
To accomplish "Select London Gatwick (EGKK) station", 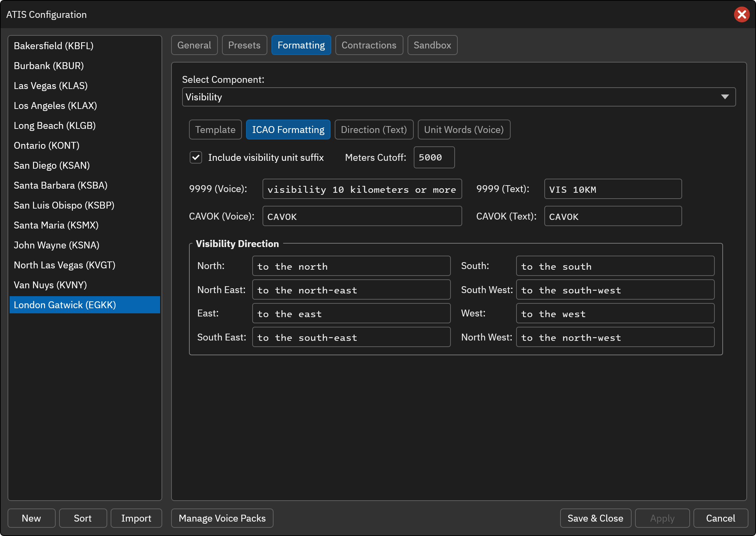I will pyautogui.click(x=85, y=305).
